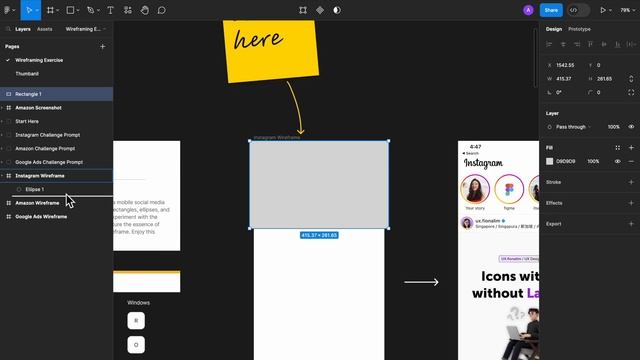The height and width of the screenshot is (360, 640).
Task: Select the Start Here layer
Action: (x=56, y=121)
